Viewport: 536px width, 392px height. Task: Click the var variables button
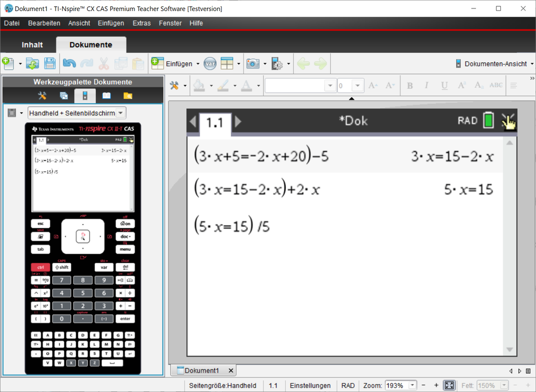click(x=210, y=63)
